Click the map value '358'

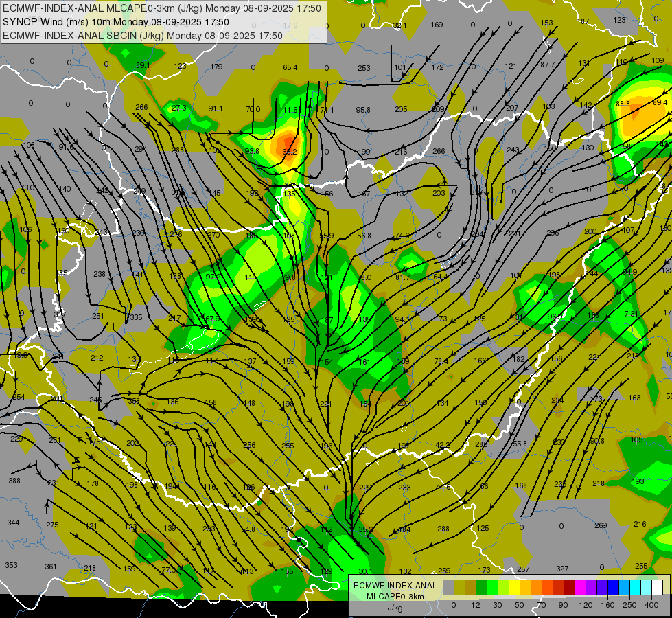coord(134,401)
